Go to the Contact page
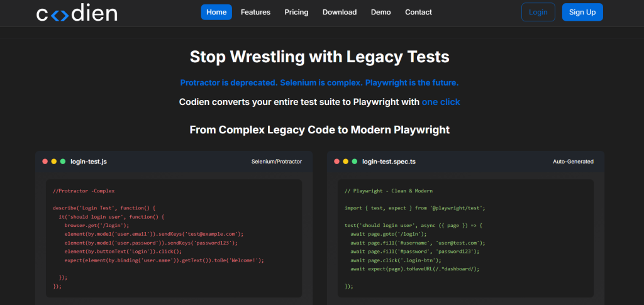The image size is (644, 305). click(x=418, y=12)
